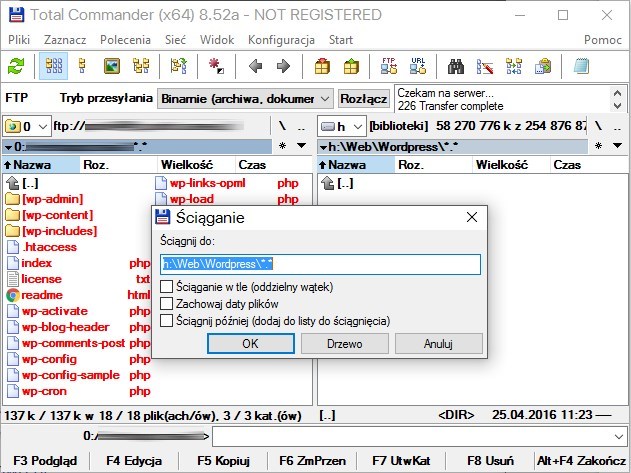The image size is (631, 473).
Task: Click the up-directory icon in left panel
Action: 13,183
